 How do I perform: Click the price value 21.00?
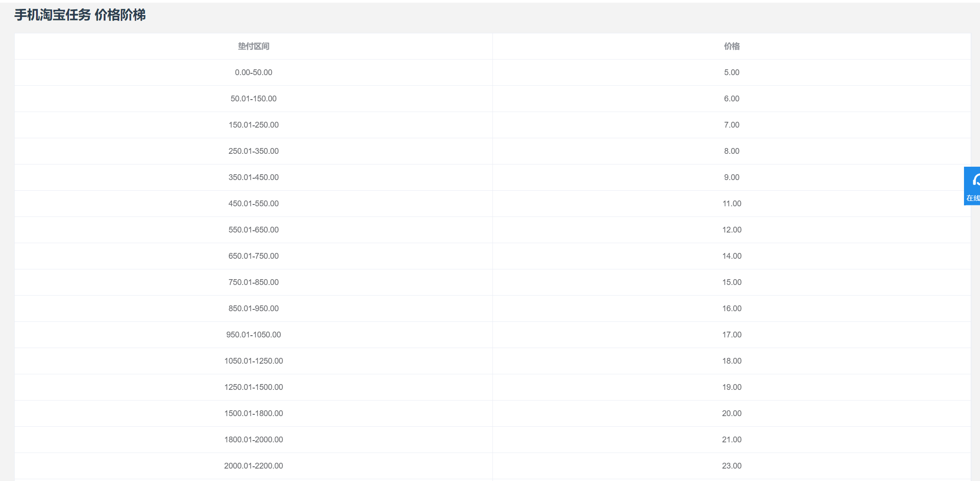click(732, 440)
